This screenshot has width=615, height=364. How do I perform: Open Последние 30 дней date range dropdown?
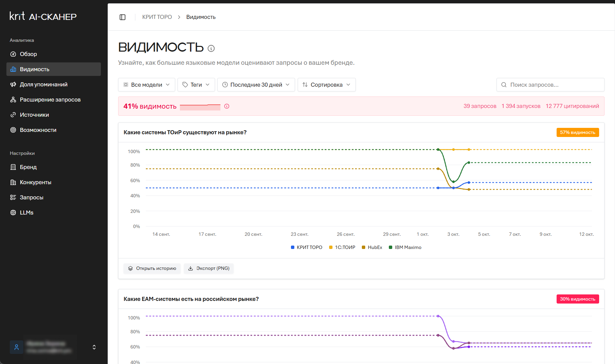tap(256, 85)
